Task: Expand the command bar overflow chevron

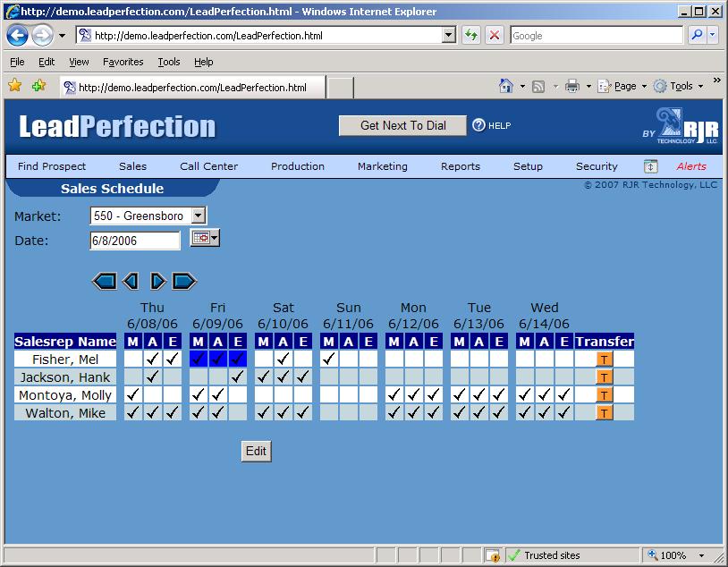Action: click(x=717, y=80)
